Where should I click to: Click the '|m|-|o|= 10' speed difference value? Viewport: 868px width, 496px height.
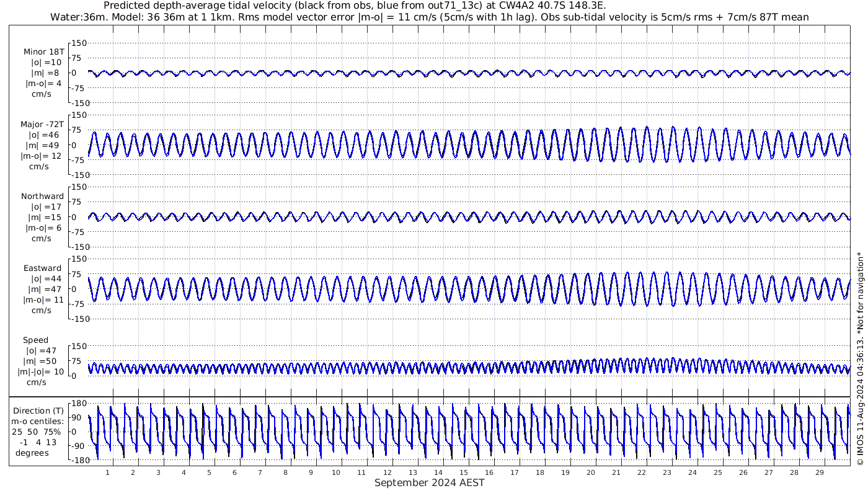pyautogui.click(x=41, y=372)
